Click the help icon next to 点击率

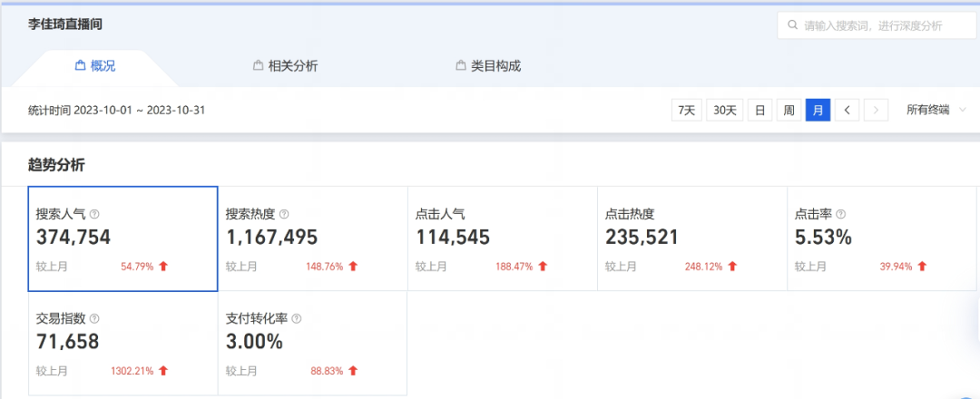coord(840,214)
